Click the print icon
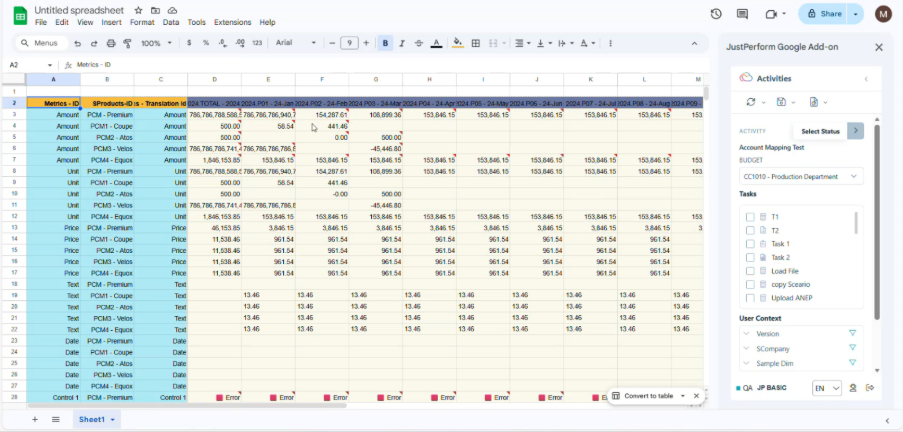Viewport: 903px width, 432px height. (x=111, y=43)
